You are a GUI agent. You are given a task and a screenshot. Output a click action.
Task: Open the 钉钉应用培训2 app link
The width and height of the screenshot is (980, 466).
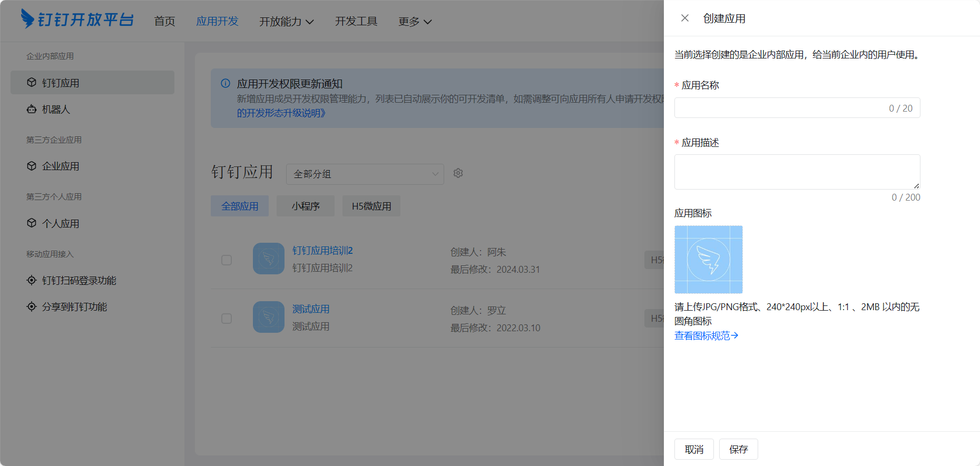[x=322, y=251]
